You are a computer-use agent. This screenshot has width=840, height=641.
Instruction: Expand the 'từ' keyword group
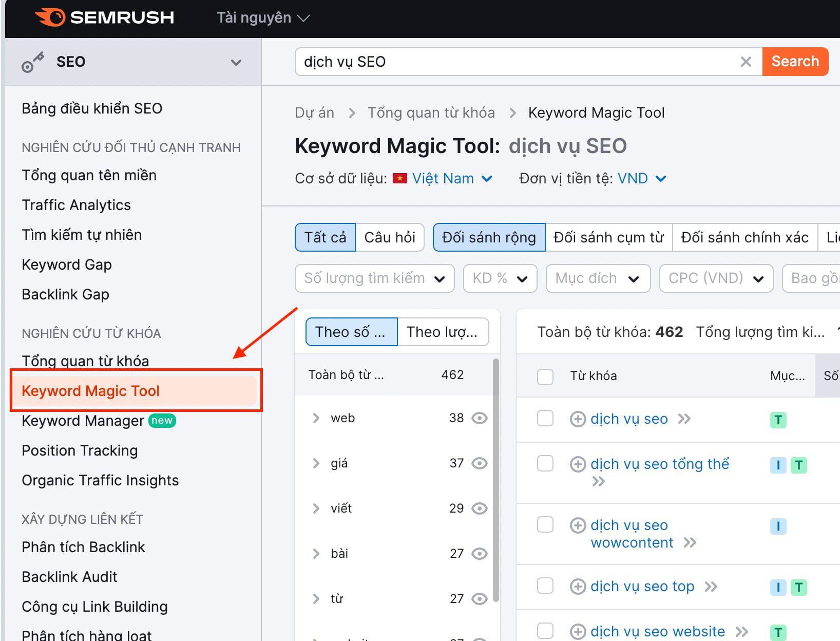tap(316, 599)
